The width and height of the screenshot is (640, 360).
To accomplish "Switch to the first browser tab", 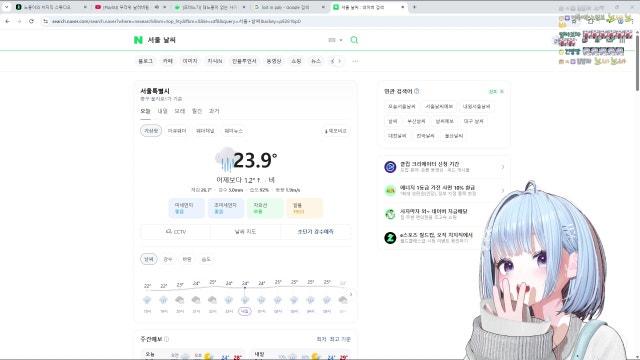I will (51, 7).
